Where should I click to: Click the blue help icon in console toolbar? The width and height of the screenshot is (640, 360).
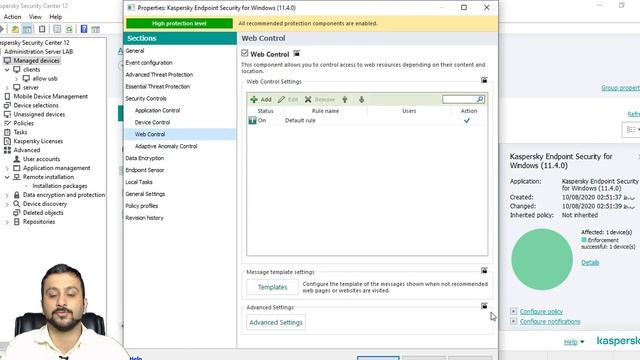pyautogui.click(x=84, y=29)
